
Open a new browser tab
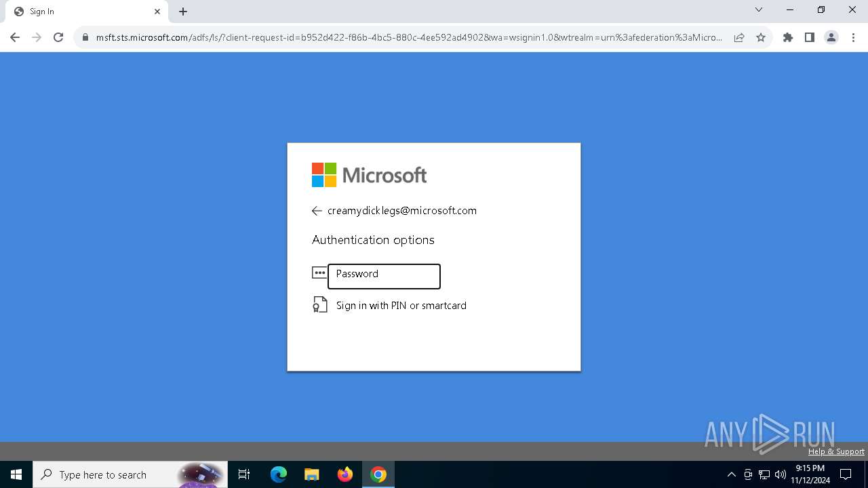click(183, 12)
